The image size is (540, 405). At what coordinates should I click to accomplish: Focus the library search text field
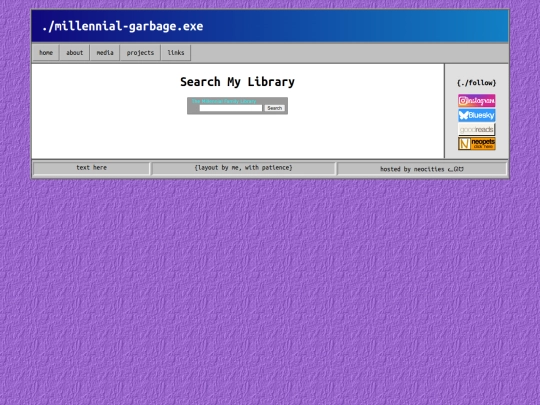(x=231, y=108)
